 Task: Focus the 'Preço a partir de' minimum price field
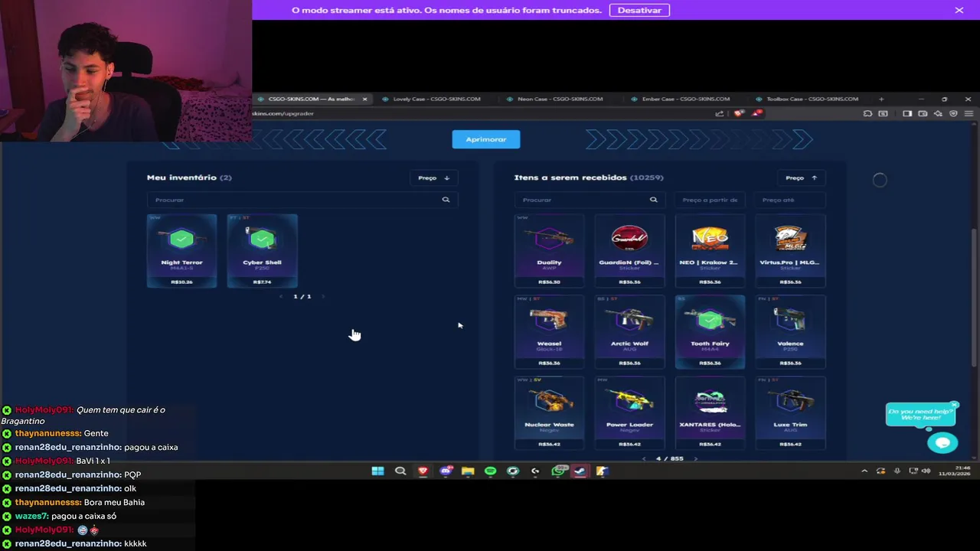(x=710, y=200)
